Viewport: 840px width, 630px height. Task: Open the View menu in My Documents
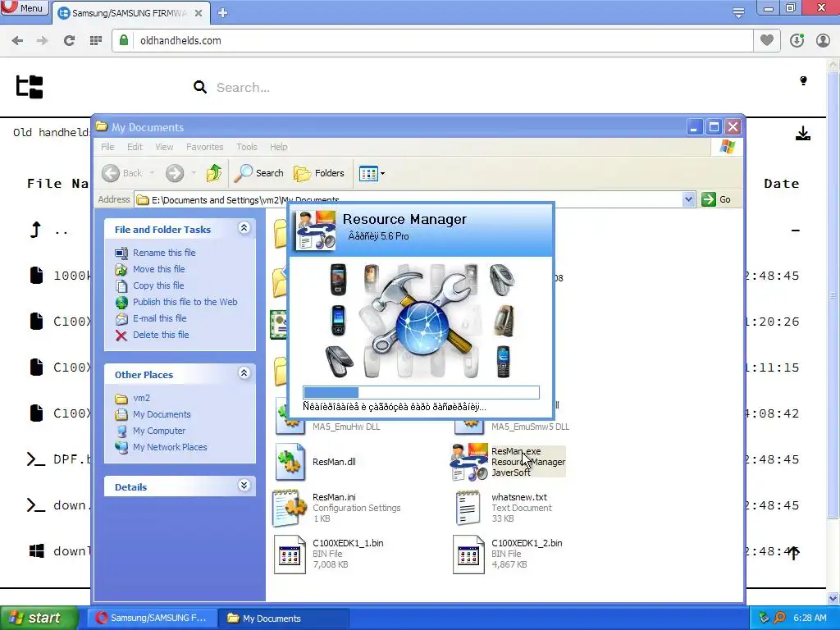(x=164, y=147)
